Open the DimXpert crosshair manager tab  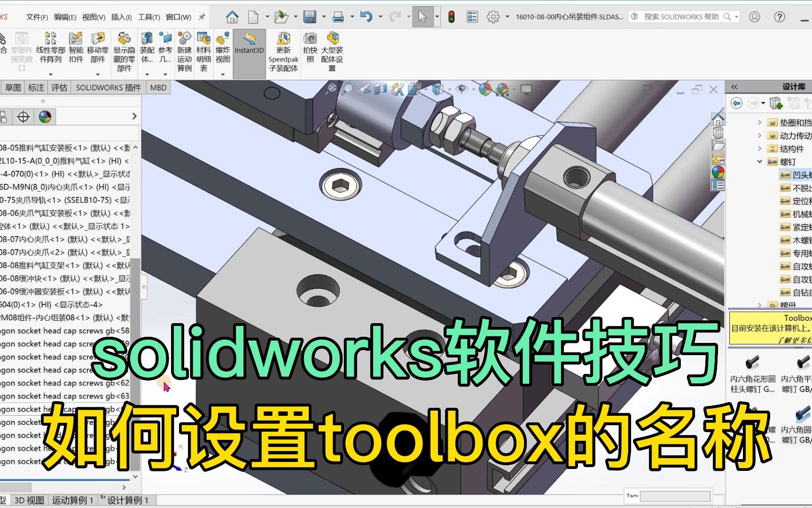(23, 117)
